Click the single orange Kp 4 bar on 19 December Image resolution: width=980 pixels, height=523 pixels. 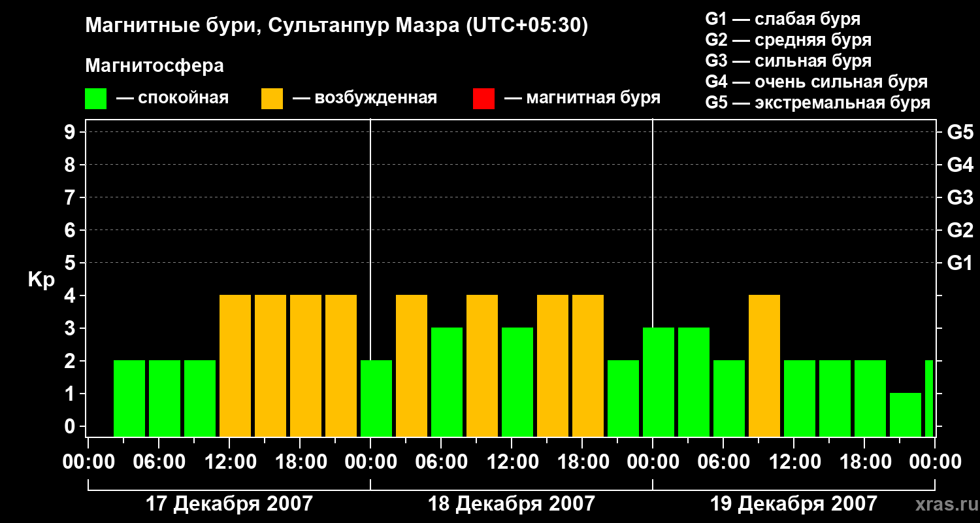click(764, 365)
